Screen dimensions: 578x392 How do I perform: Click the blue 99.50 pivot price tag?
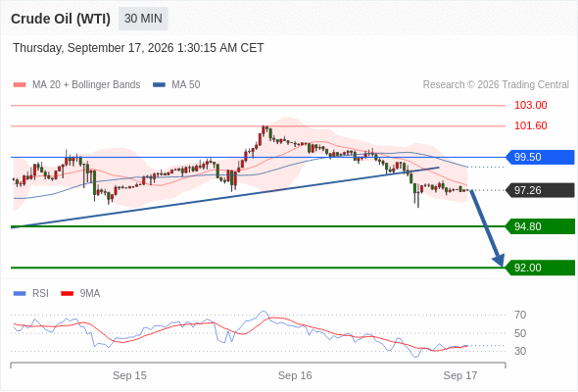click(x=540, y=157)
